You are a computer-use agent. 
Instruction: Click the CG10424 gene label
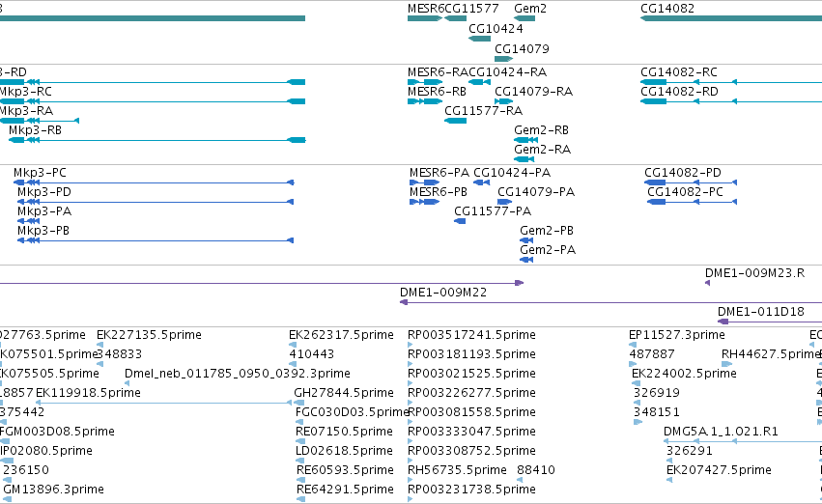pyautogui.click(x=496, y=29)
